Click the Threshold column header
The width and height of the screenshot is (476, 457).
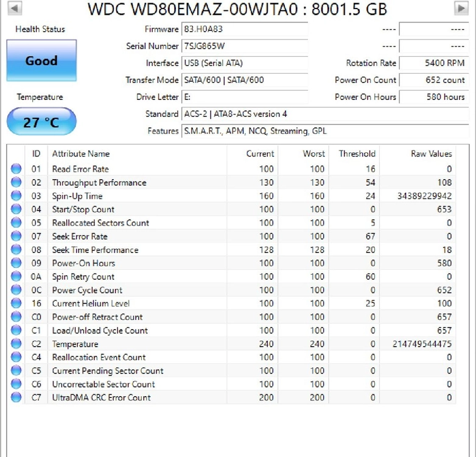[x=354, y=154]
